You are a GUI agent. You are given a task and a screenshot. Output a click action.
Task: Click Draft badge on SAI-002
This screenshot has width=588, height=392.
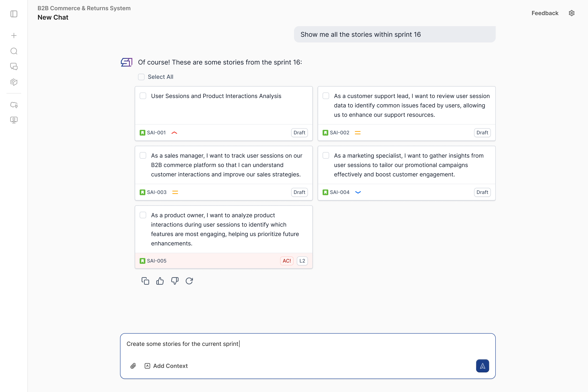coord(482,133)
